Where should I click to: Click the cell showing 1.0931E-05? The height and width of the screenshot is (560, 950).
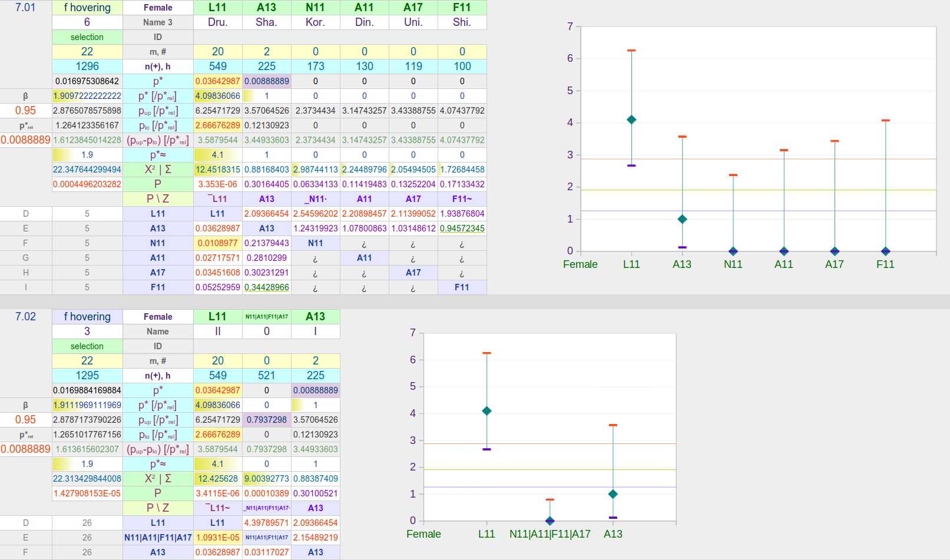point(217,538)
